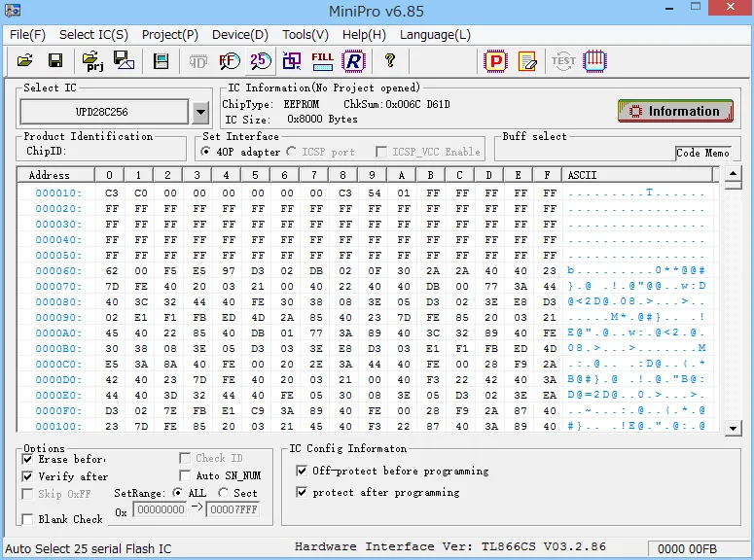This screenshot has height=560, width=754.
Task: Uncheck Off-protect before programming
Action: click(302, 471)
